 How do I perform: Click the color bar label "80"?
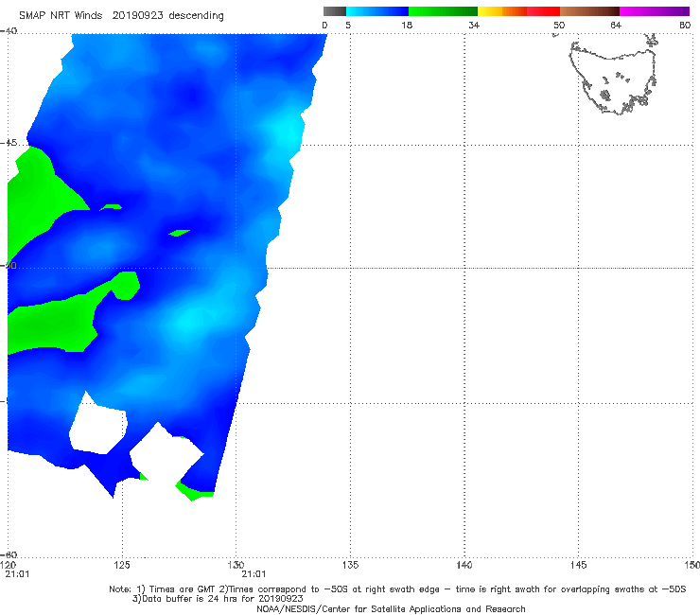point(685,25)
